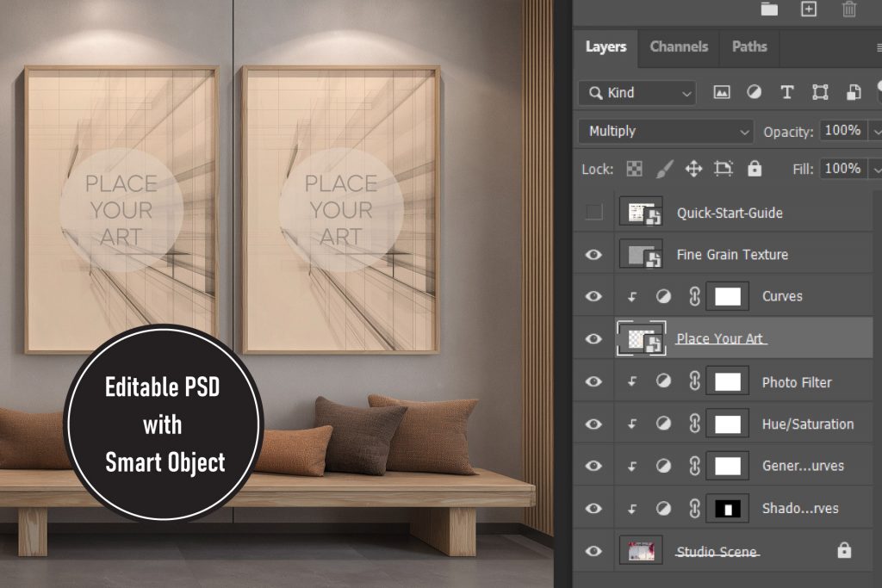Lock position move-arrows icon
Screen dimensions: 882x588
tap(693, 169)
